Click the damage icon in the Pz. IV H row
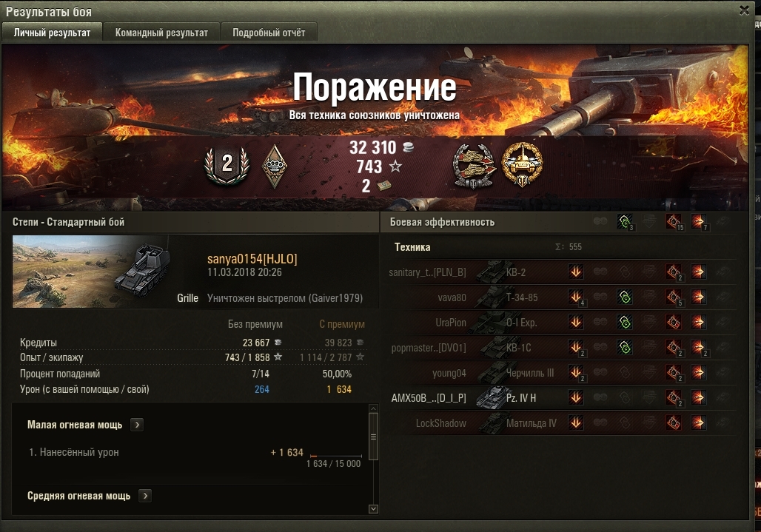The image size is (761, 532). click(x=674, y=397)
